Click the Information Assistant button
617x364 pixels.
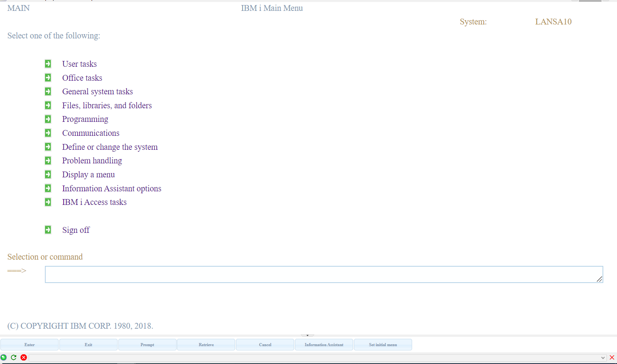[324, 345]
